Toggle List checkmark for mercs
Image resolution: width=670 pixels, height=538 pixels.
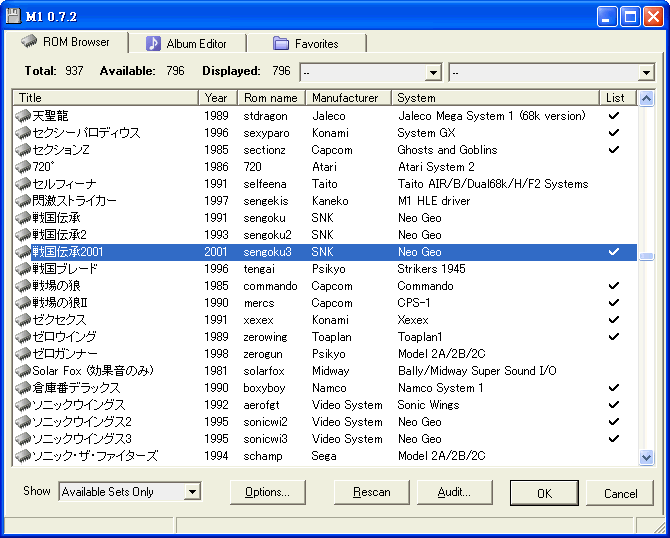tap(614, 303)
